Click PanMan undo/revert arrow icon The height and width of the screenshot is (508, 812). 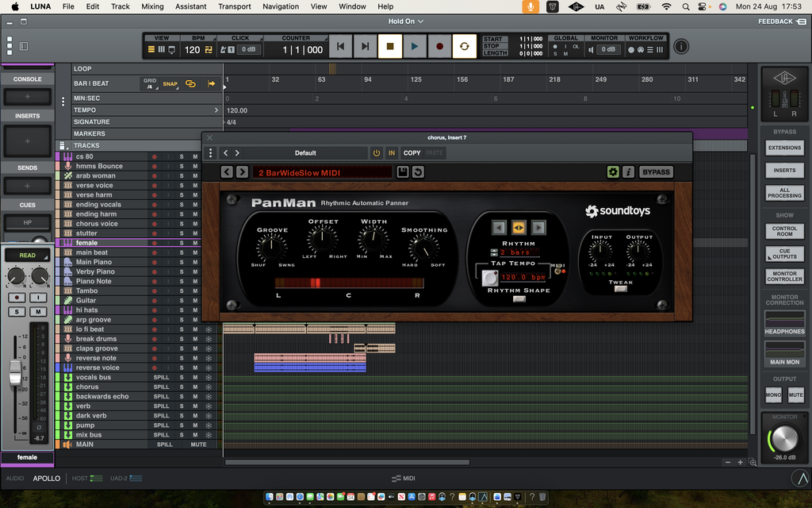418,172
